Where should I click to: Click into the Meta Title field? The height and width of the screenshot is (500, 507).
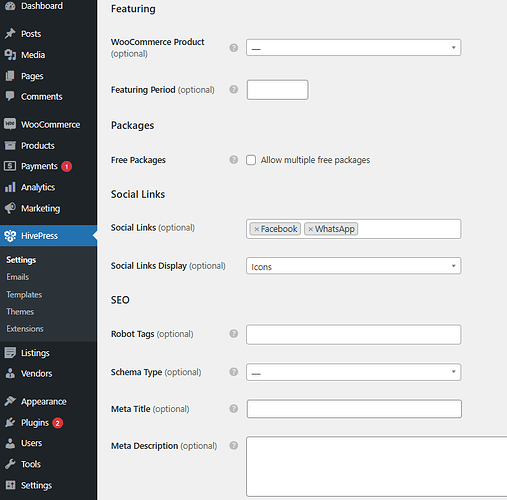click(x=354, y=409)
